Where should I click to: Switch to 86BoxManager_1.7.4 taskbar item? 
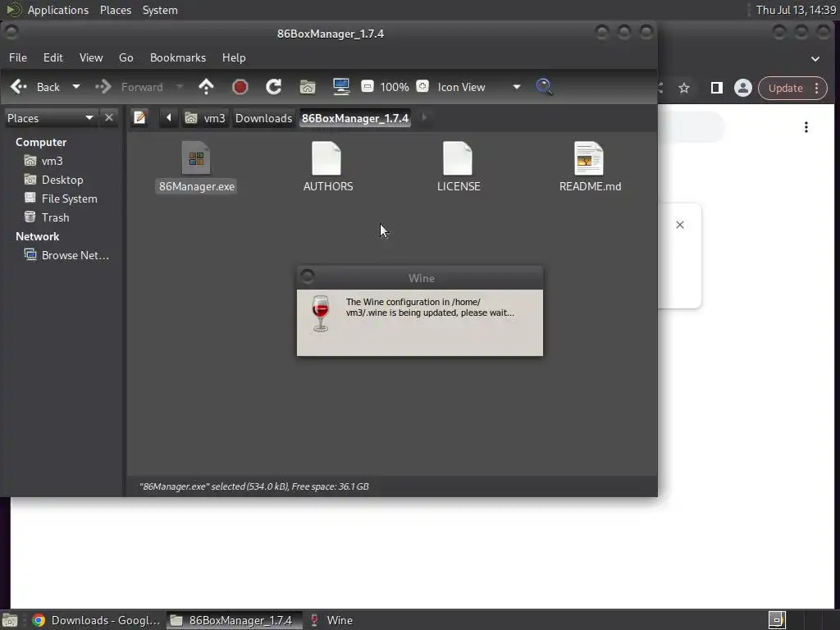tap(234, 620)
